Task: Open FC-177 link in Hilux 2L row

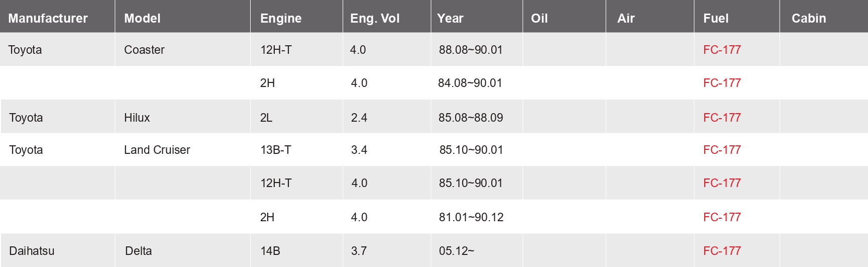Action: click(722, 118)
